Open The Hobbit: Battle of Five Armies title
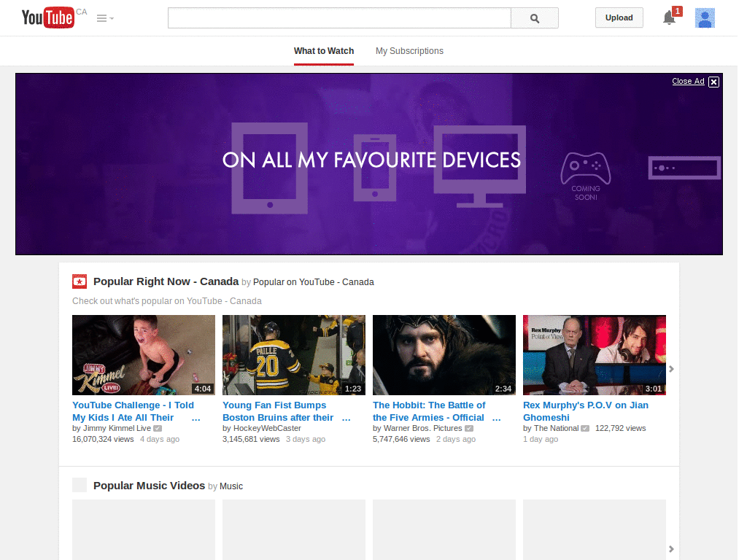 point(429,411)
